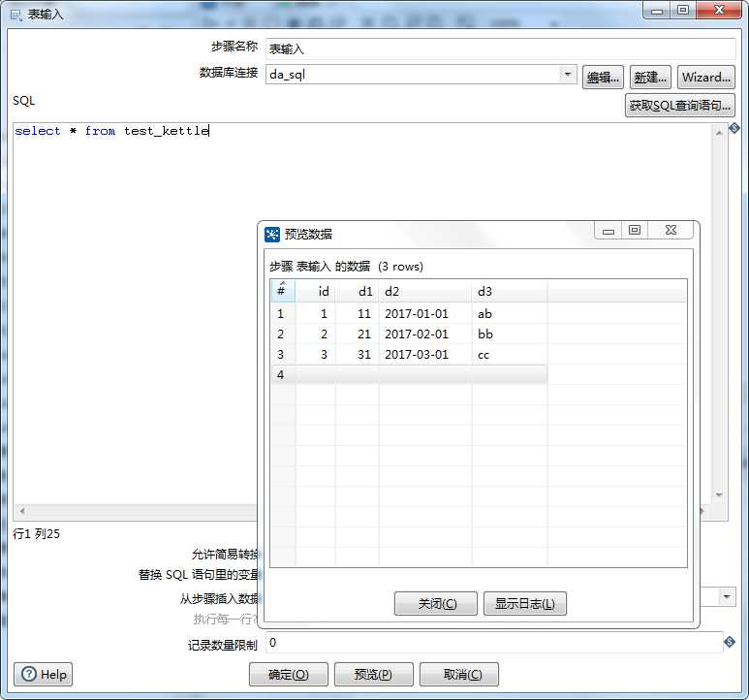The image size is (749, 700).
Task: Click 获取SQL查询语句... button
Action: click(680, 105)
